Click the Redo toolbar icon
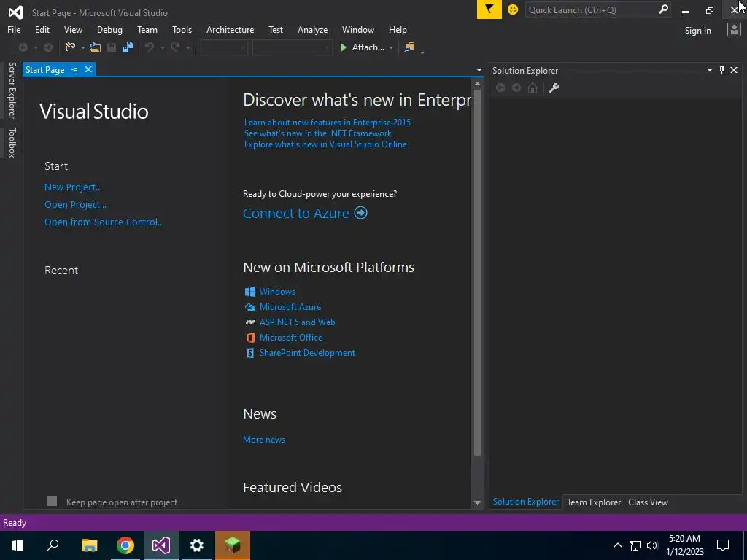The height and width of the screenshot is (560, 747). coord(175,47)
